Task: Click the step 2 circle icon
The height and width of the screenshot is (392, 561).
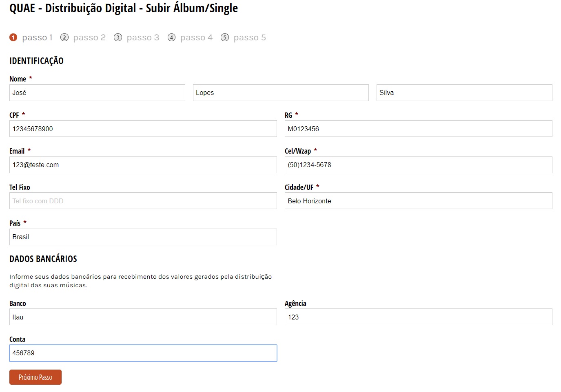Action: point(64,37)
